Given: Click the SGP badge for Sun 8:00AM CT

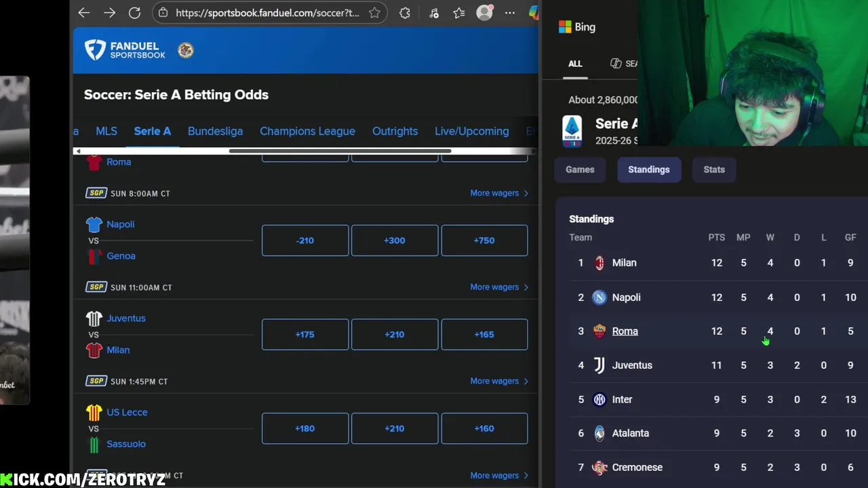Looking at the screenshot, I should (x=96, y=193).
